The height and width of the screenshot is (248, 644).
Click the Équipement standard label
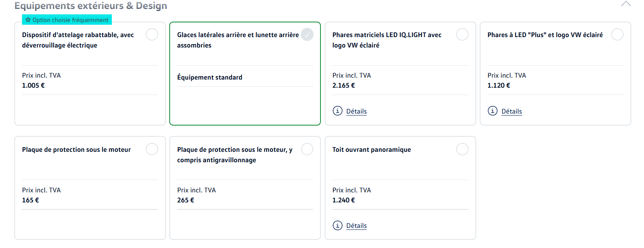209,77
